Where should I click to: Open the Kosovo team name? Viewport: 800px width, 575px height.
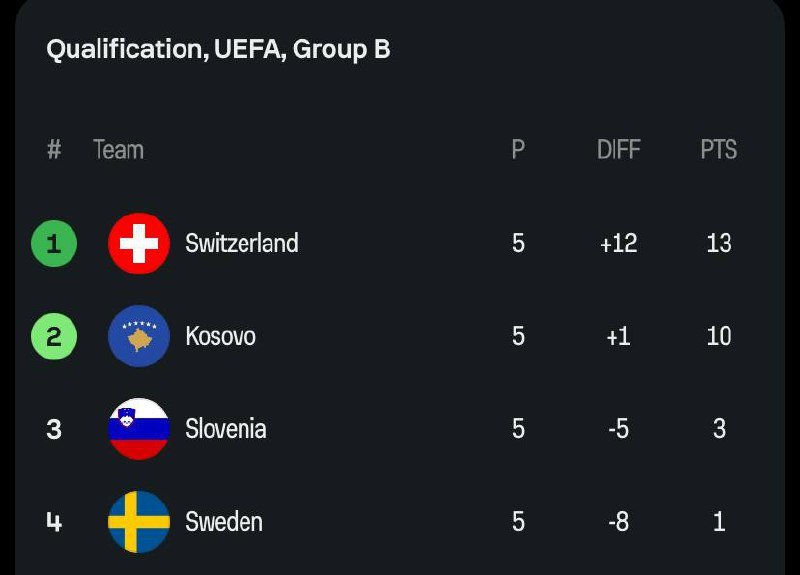tap(221, 336)
